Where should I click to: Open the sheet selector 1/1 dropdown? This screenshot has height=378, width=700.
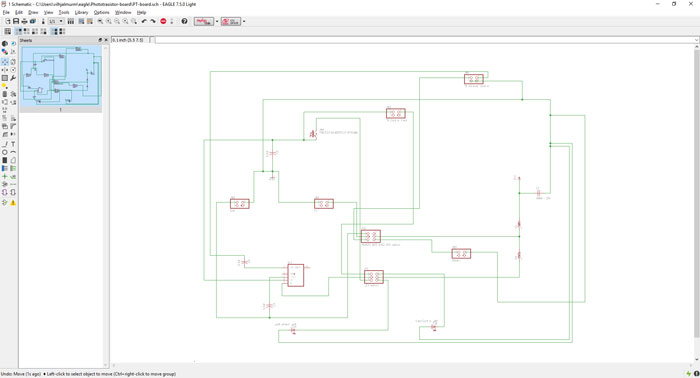tap(56, 21)
